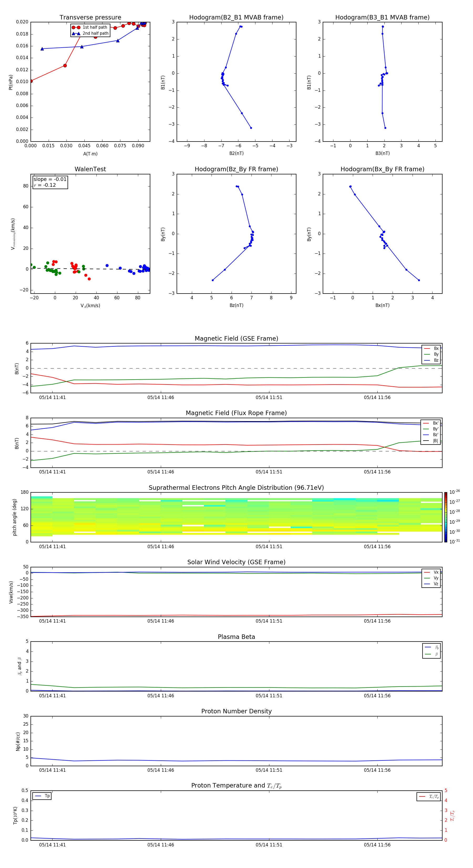The height and width of the screenshot is (868, 473).
Task: Click the Vz legend entry in velocity panel
Action: point(431,584)
